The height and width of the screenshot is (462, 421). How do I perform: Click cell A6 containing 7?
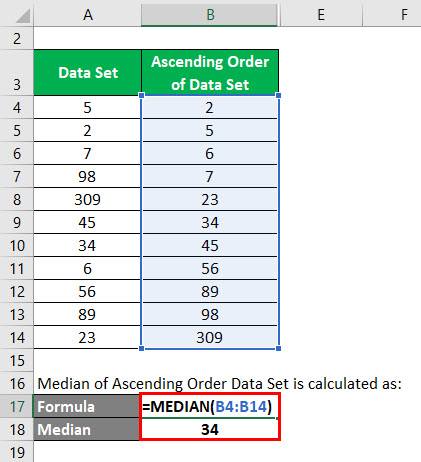[x=87, y=153]
